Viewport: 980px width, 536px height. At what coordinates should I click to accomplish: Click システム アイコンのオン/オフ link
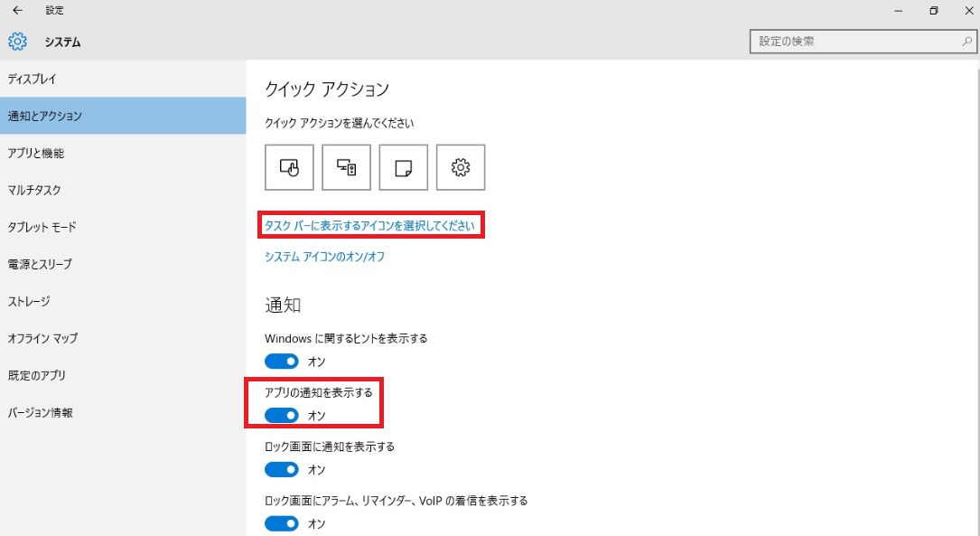[324, 257]
